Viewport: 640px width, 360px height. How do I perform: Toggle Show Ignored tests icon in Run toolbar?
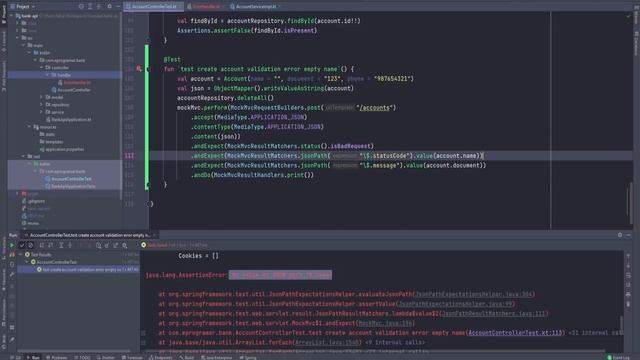coord(31,245)
